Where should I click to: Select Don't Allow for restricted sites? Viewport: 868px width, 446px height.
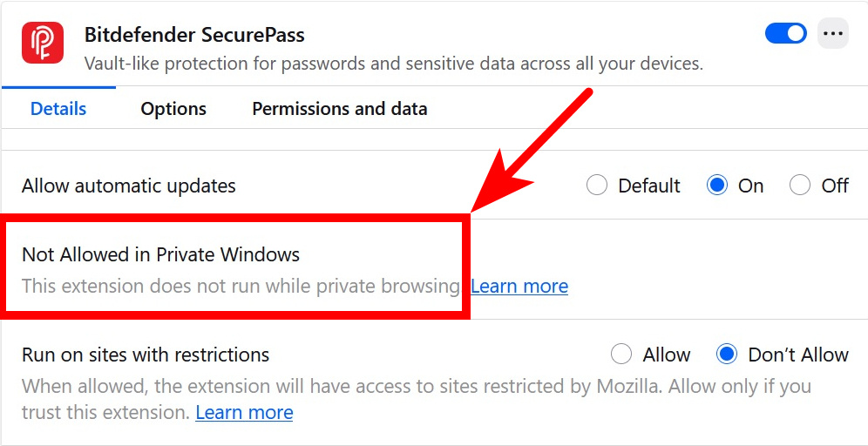[x=727, y=355]
